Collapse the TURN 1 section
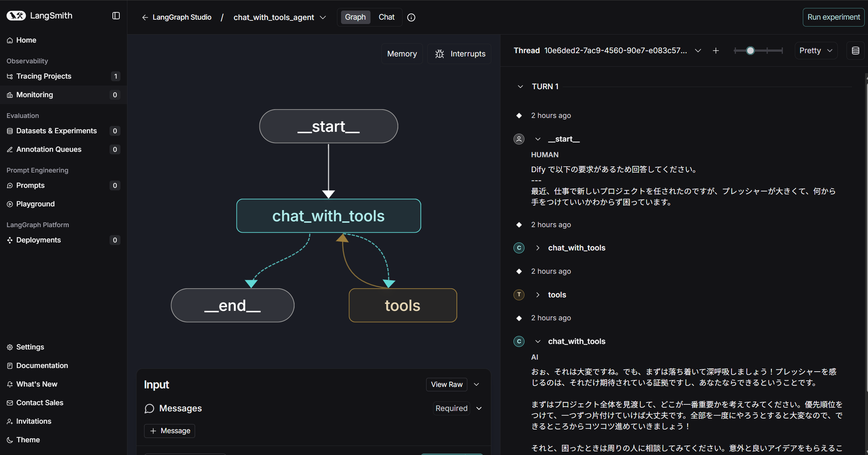The image size is (868, 455). [520, 87]
